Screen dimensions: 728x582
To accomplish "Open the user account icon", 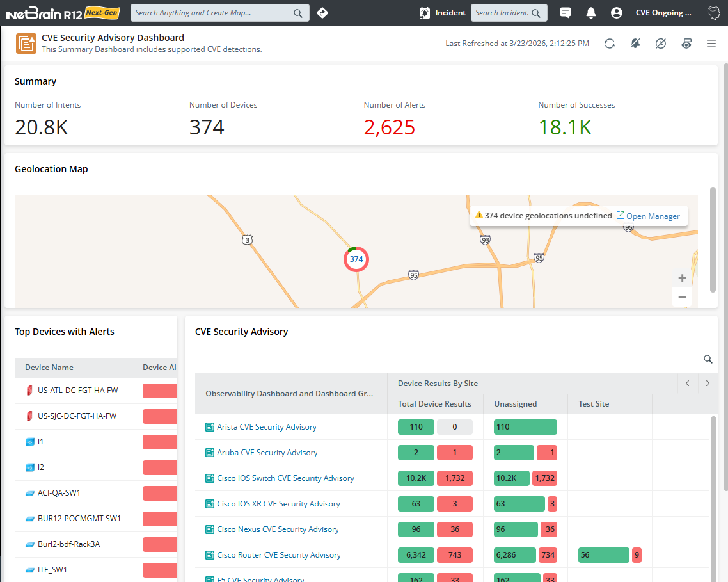I will coord(617,13).
